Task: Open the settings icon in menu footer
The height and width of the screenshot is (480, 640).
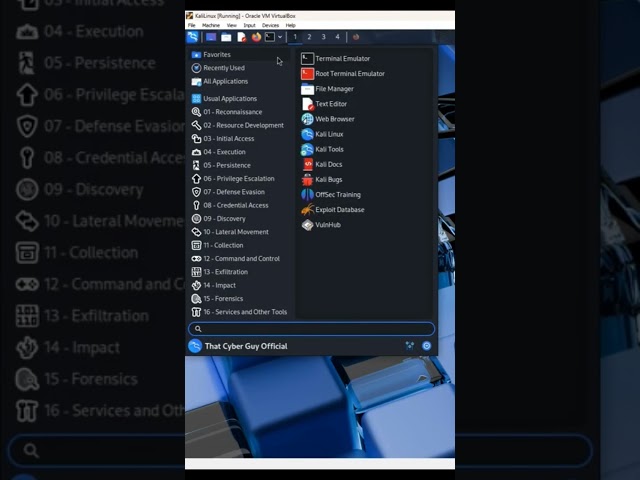Action: (410, 346)
